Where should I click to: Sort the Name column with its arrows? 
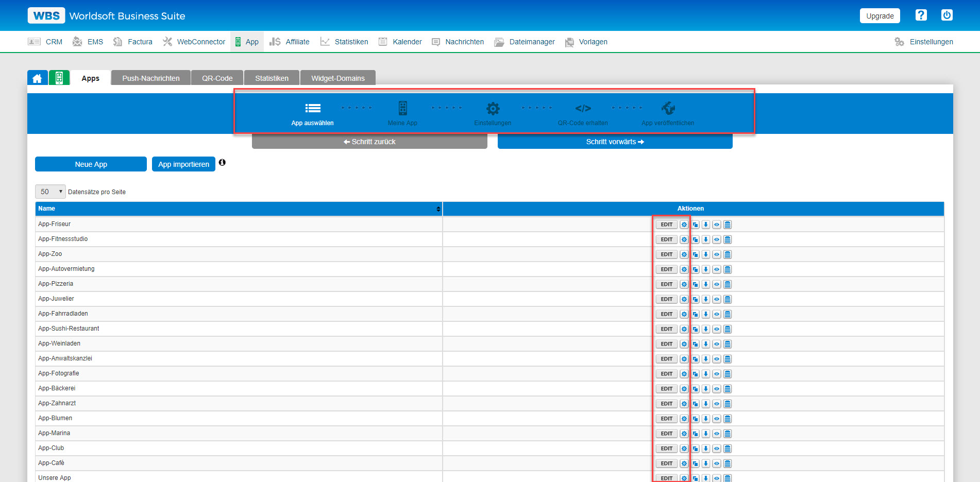pos(436,209)
